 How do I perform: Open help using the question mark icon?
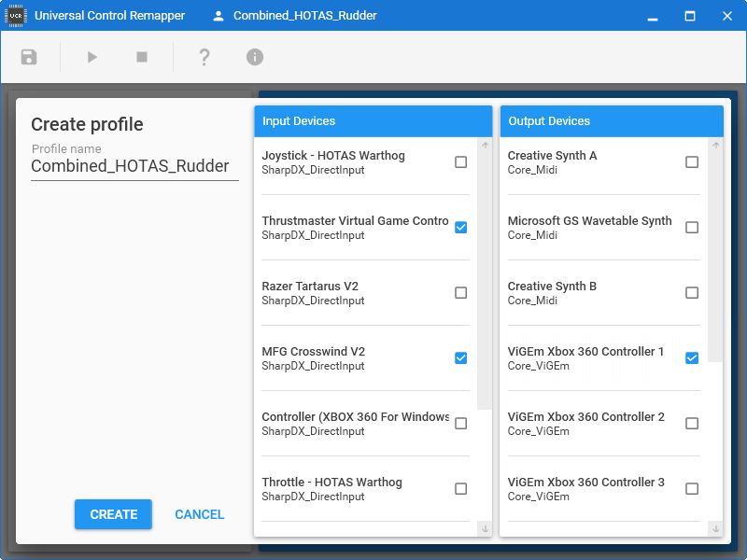pyautogui.click(x=204, y=57)
